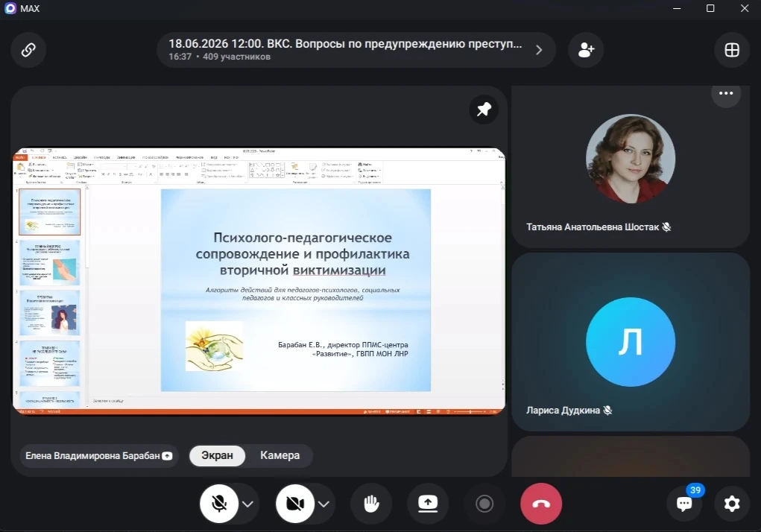Open call settings gear
The height and width of the screenshot is (532, 761).
732,504
